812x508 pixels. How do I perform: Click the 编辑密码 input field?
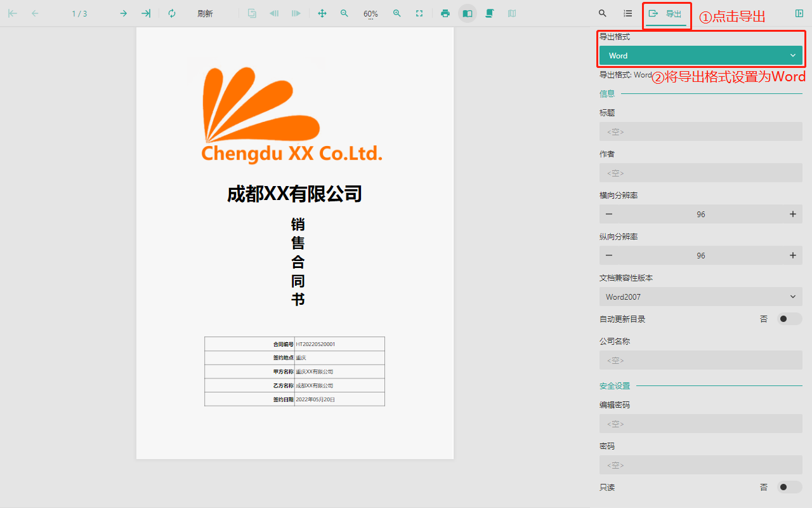click(x=700, y=424)
